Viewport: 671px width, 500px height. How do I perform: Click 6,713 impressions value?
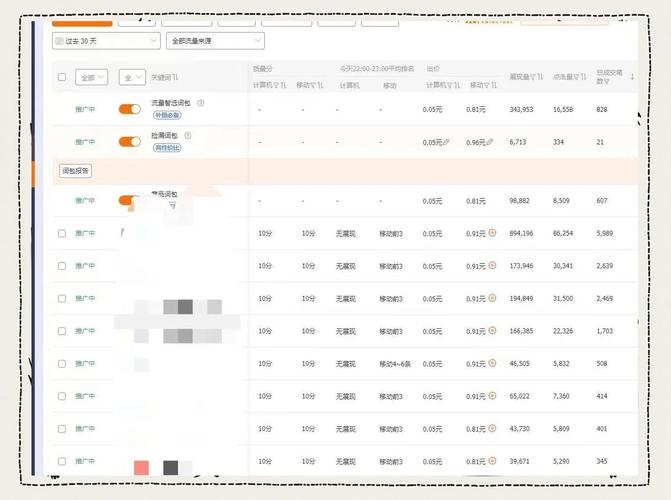click(x=517, y=142)
